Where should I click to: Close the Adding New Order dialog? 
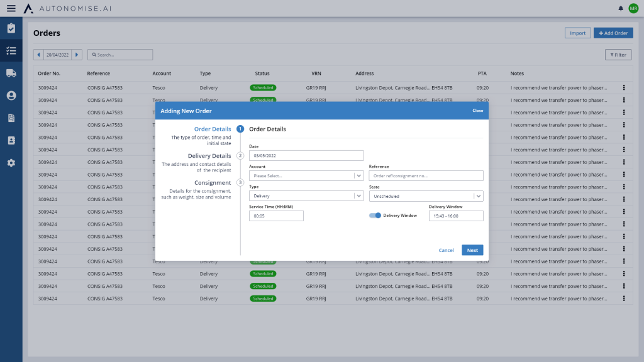(478, 111)
